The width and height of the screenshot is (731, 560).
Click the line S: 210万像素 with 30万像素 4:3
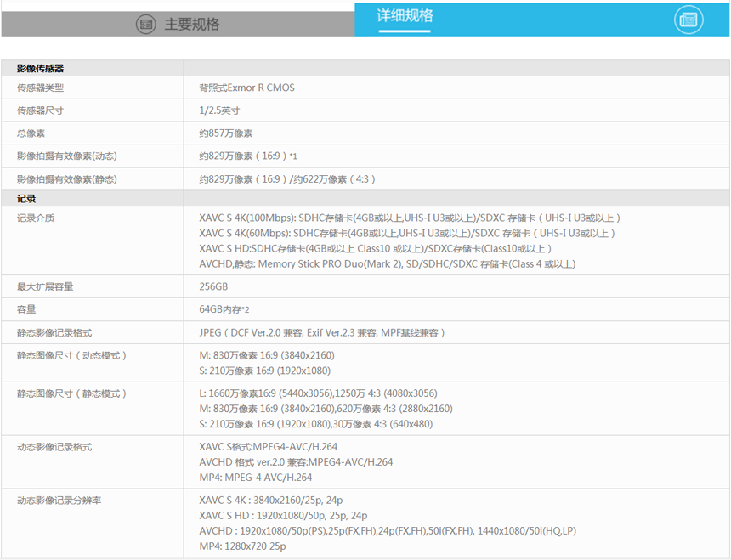pos(315,424)
